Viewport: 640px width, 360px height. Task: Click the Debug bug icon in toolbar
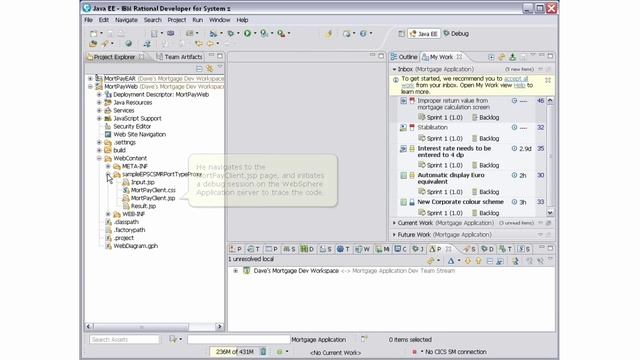click(231, 33)
